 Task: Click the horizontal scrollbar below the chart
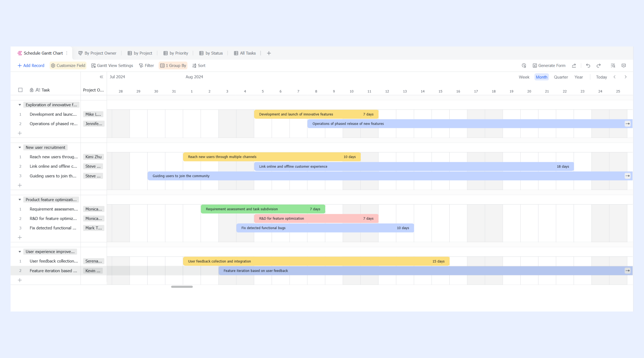point(182,287)
